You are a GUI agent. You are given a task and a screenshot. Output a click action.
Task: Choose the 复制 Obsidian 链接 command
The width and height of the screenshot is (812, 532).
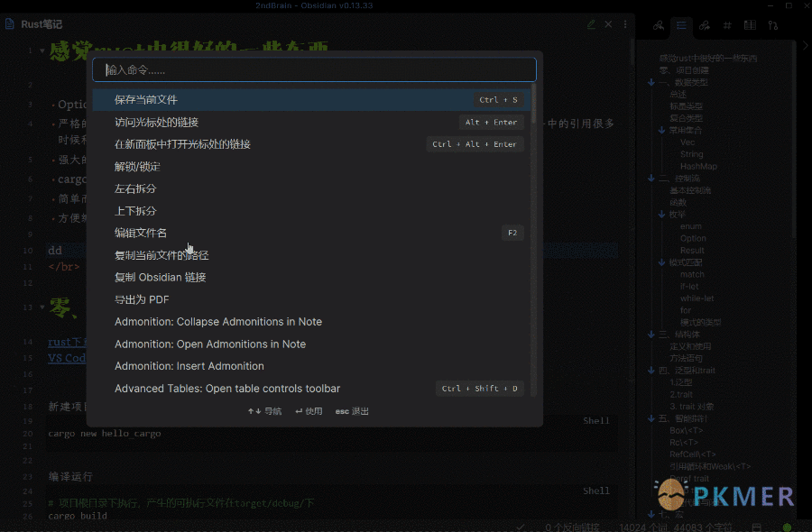(x=312, y=278)
